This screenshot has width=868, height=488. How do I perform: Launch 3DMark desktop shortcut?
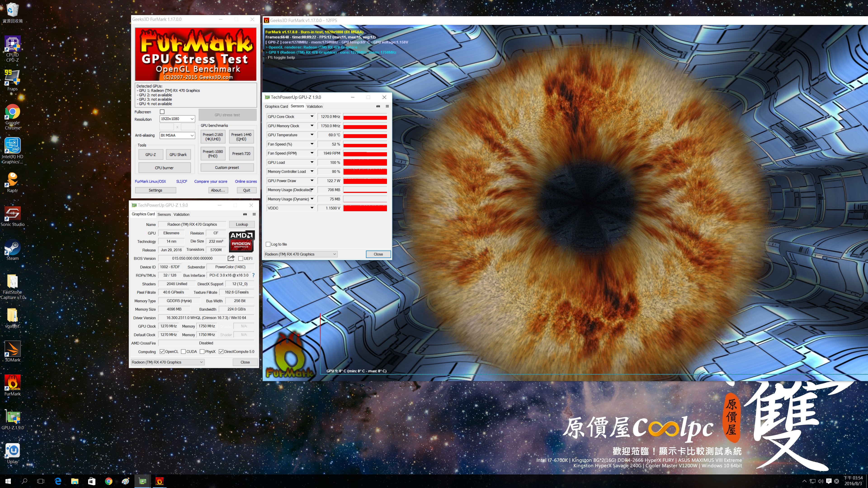12,352
